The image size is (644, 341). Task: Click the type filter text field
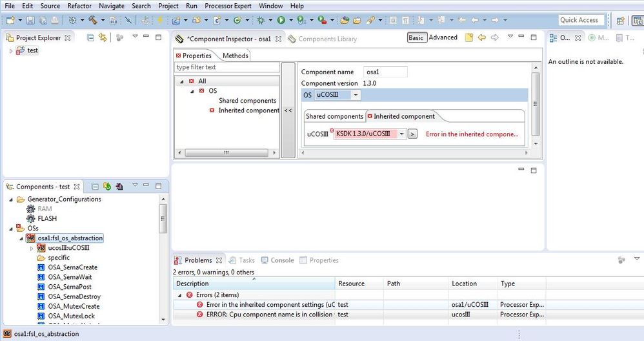pyautogui.click(x=226, y=67)
